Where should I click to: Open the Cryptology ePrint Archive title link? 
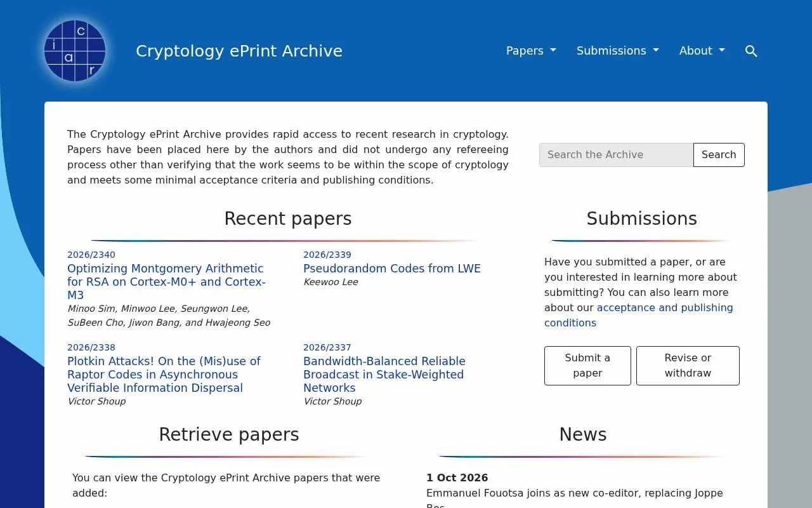click(239, 51)
